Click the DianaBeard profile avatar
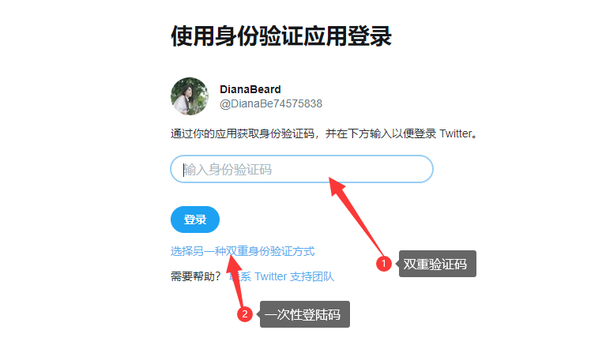This screenshot has width=606, height=364. 190,96
